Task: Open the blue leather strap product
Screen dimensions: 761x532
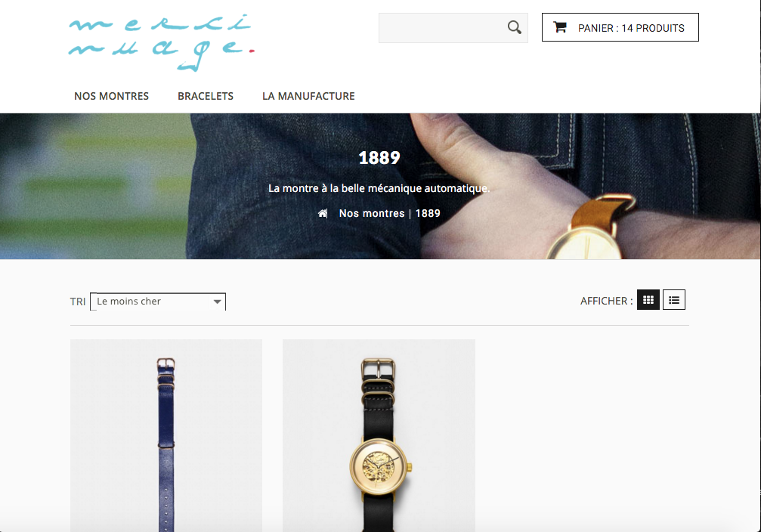Action: coord(166,435)
